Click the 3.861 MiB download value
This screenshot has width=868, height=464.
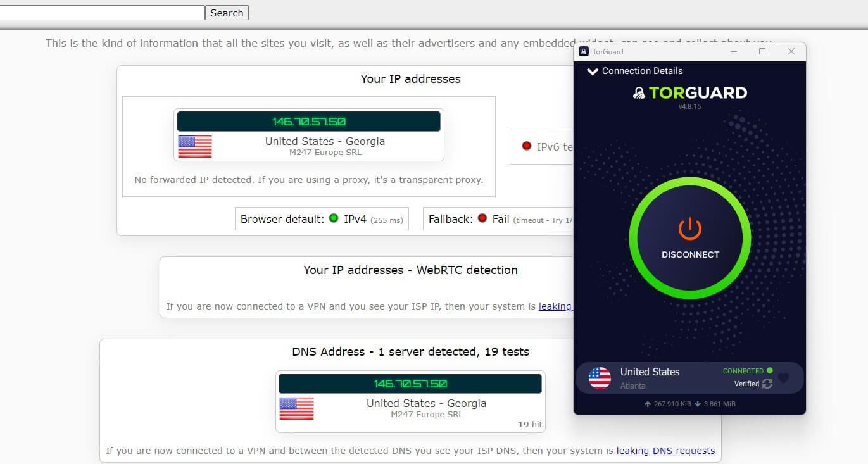point(719,404)
